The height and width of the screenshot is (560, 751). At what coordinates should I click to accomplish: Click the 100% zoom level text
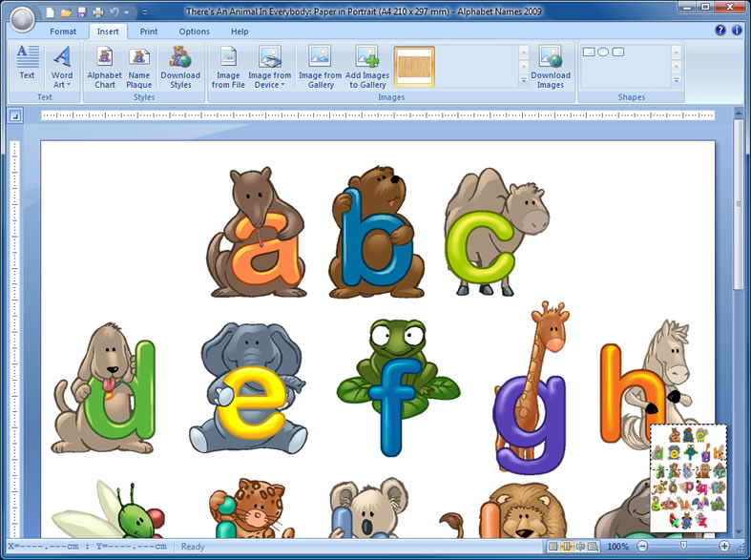pyautogui.click(x=617, y=546)
